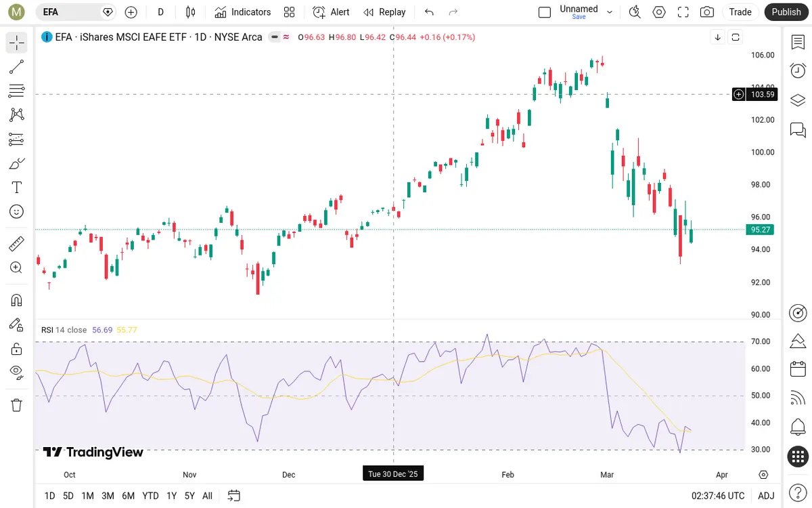Image resolution: width=812 pixels, height=508 pixels.
Task: Open the go to date calendar
Action: [x=234, y=496]
